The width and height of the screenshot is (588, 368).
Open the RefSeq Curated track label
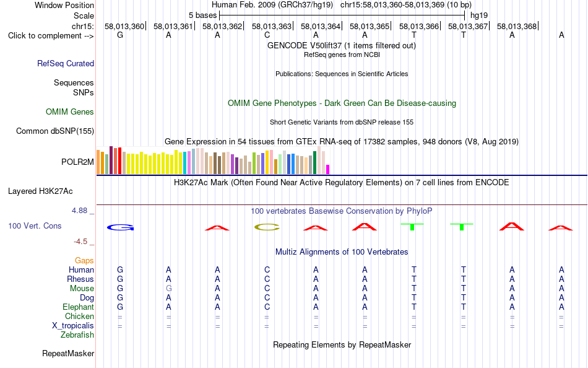[x=66, y=63]
